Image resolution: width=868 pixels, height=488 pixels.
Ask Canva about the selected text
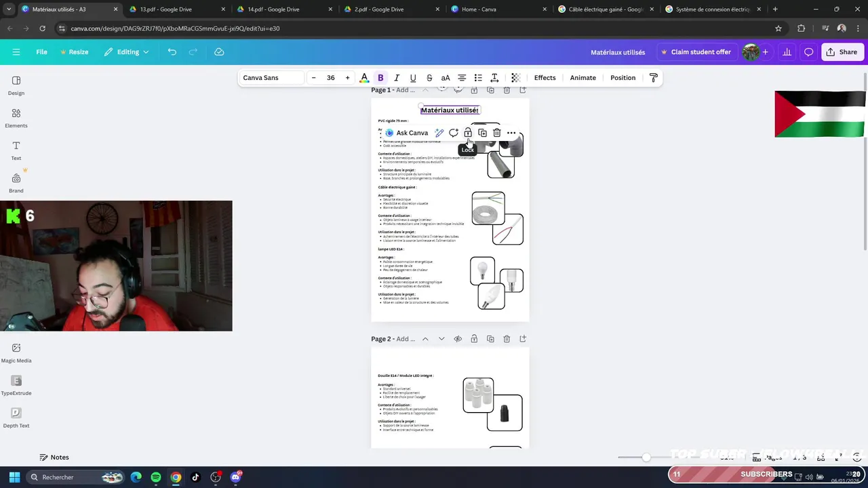[407, 133]
